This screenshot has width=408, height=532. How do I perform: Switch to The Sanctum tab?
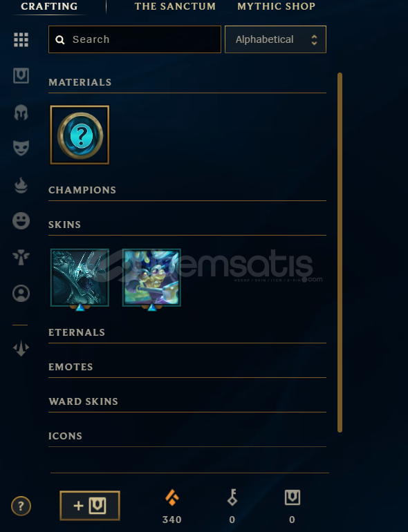tap(175, 6)
